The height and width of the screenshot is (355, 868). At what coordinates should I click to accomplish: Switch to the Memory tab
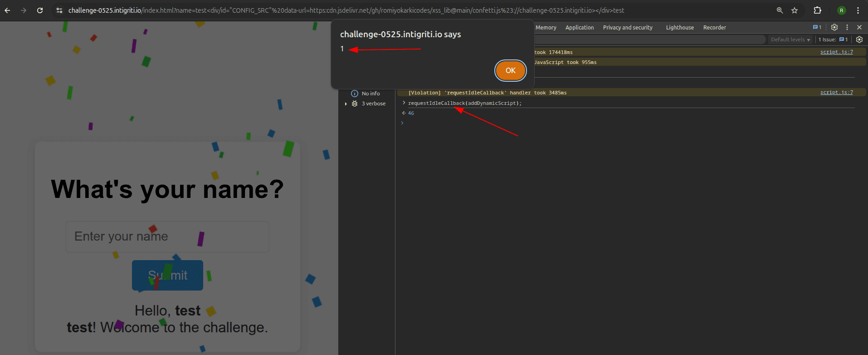(546, 27)
